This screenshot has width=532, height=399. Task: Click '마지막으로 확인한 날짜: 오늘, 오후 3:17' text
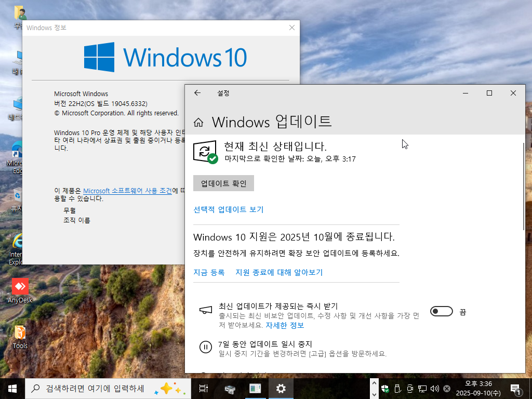(x=290, y=159)
